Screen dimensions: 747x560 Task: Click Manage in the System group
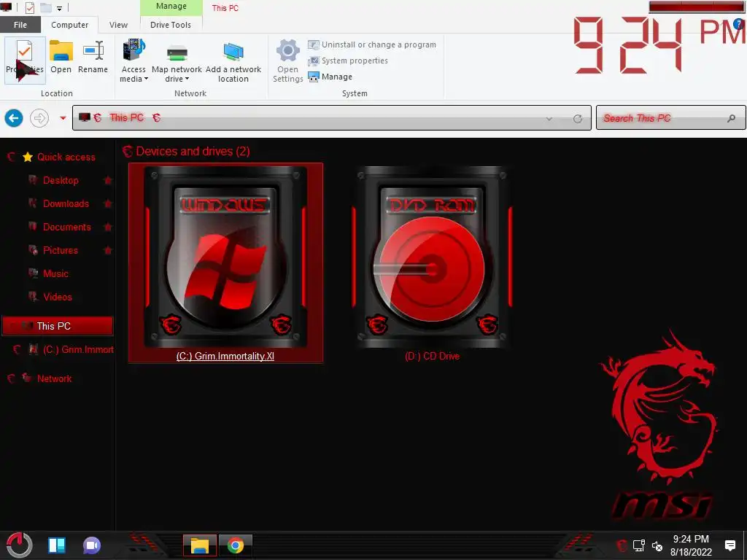click(330, 77)
